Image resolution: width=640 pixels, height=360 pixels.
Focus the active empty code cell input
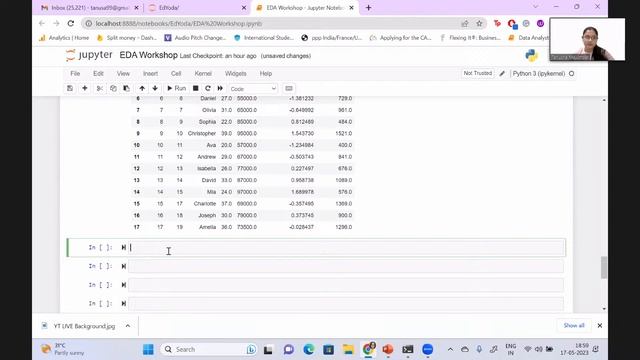pos(346,248)
